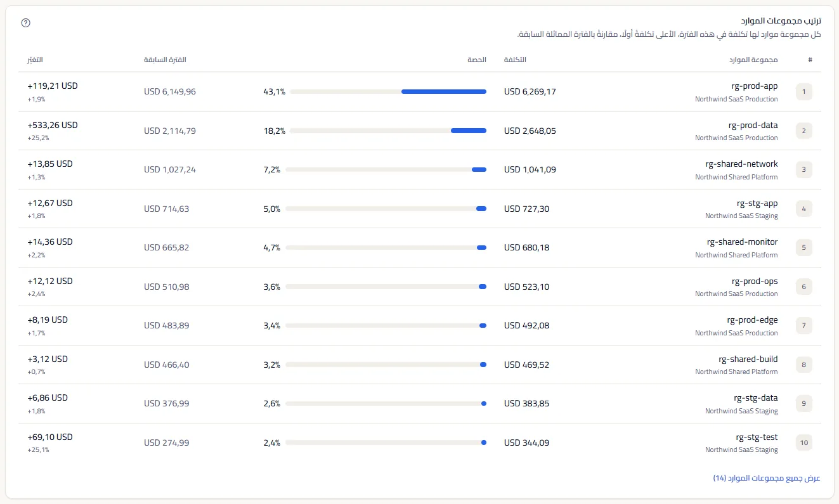Image resolution: width=839 pixels, height=504 pixels.
Task: Click the previous period value USD 714,63
Action: (x=167, y=209)
